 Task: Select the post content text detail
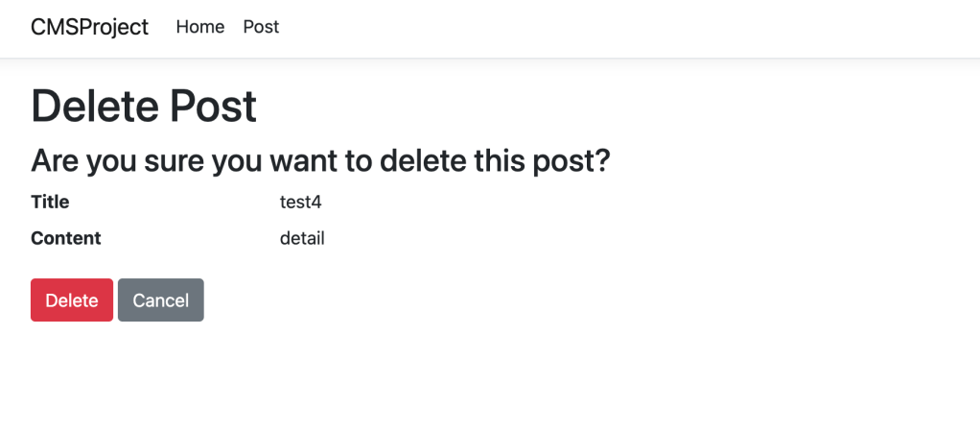(x=302, y=238)
